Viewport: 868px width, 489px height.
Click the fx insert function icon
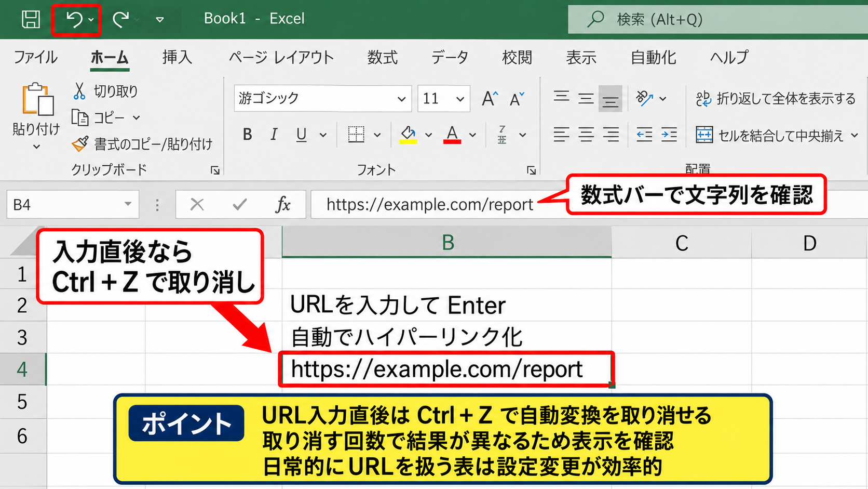click(x=283, y=205)
